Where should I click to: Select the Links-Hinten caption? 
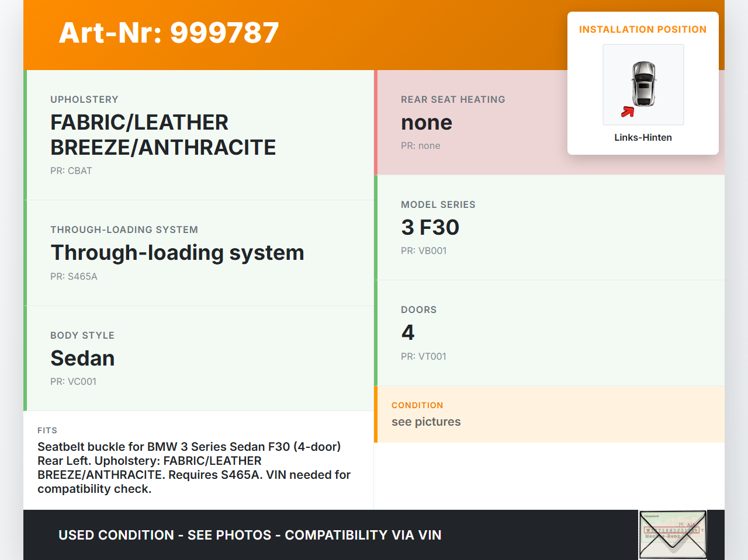click(x=643, y=137)
